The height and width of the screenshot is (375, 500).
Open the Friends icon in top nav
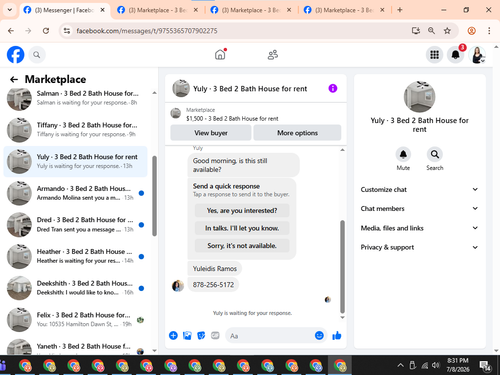[x=273, y=55]
